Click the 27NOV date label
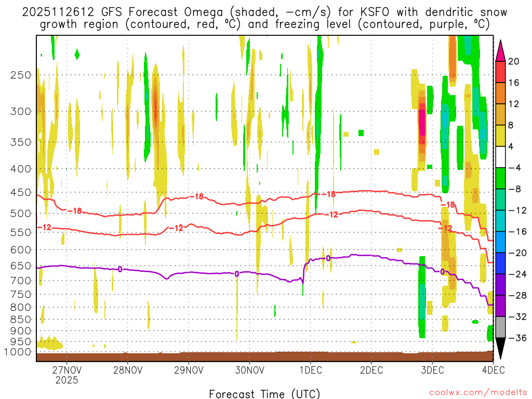The height and width of the screenshot is (399, 532). point(66,370)
